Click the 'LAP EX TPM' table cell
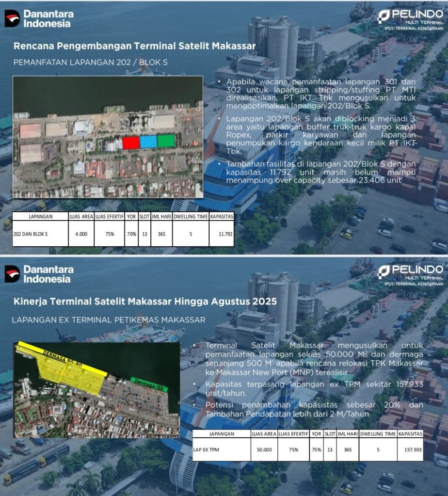Image resolution: width=448 pixels, height=496 pixels. point(207,449)
